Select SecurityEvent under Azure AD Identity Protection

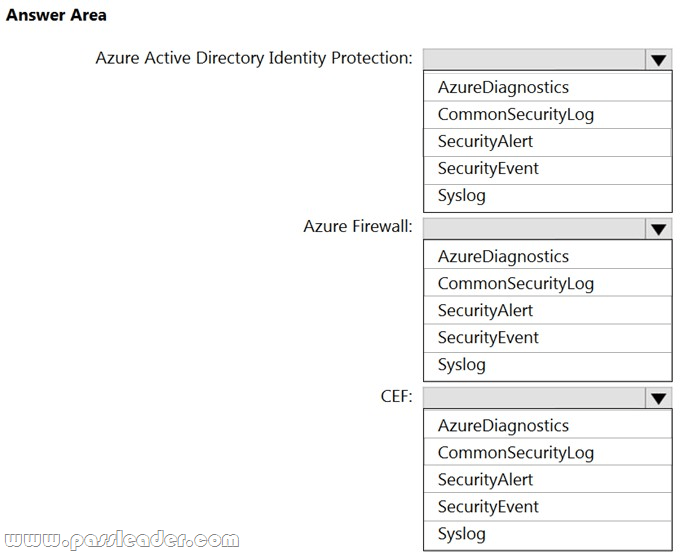(x=548, y=169)
